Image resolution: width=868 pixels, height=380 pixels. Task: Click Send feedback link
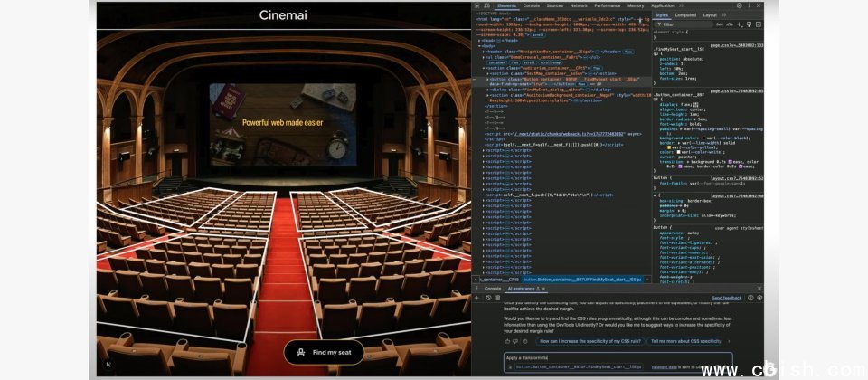pos(727,298)
